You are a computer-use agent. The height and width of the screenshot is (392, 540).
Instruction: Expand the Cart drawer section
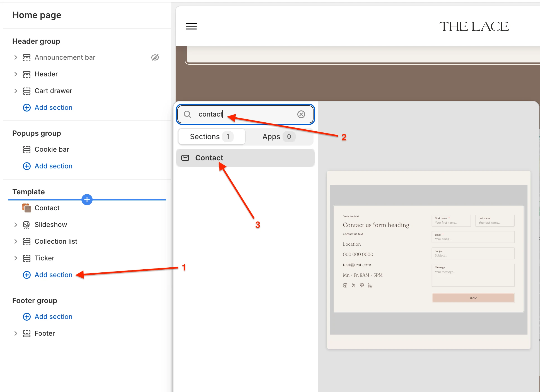pos(16,91)
